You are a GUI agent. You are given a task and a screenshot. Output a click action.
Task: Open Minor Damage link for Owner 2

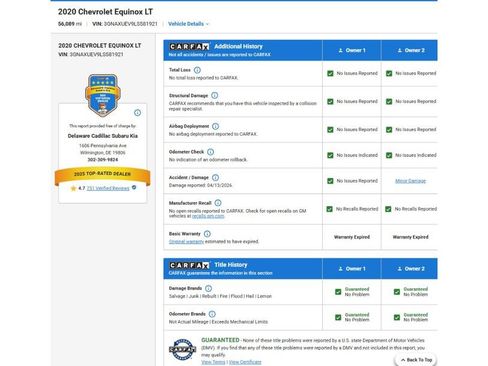(410, 181)
